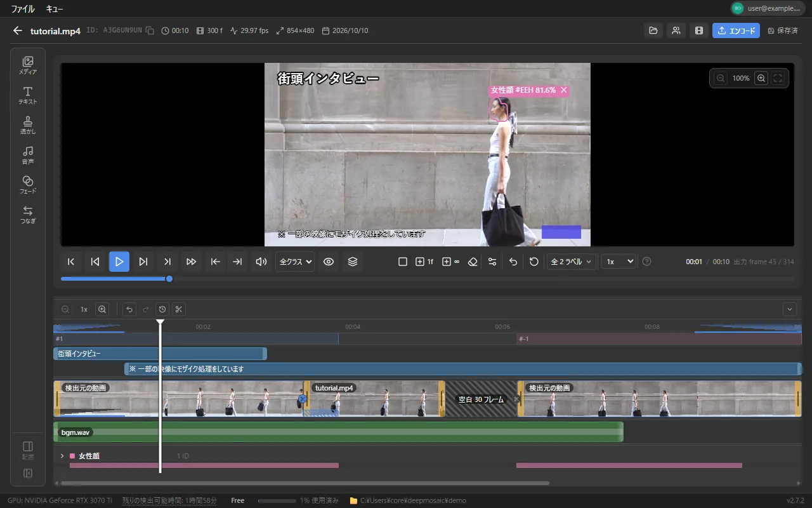812x508 pixels.
Task: Click the playback progress slider handle
Action: 169,279
